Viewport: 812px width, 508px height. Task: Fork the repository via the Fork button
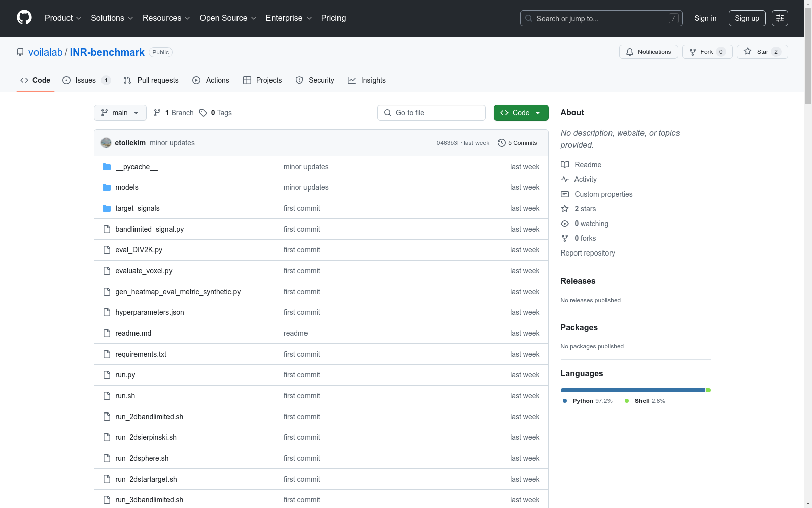pyautogui.click(x=707, y=52)
